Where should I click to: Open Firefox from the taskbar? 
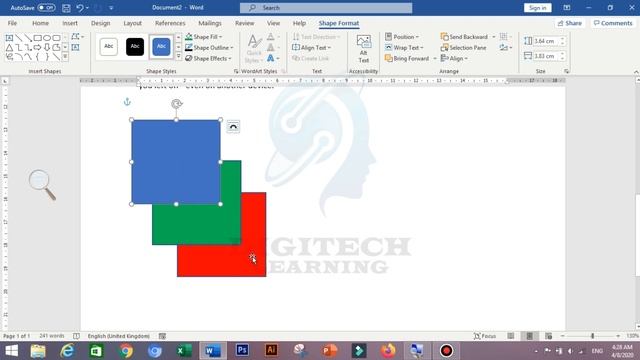pos(388,351)
